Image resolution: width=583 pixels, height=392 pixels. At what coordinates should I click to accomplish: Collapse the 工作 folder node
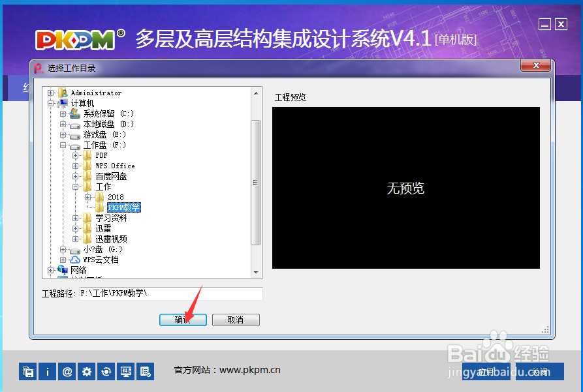pyautogui.click(x=75, y=187)
